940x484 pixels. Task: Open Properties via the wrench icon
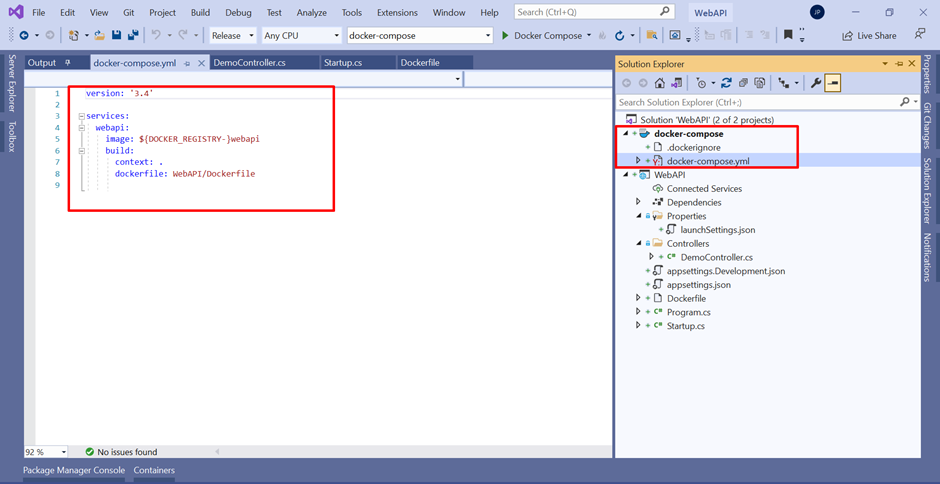coord(815,83)
